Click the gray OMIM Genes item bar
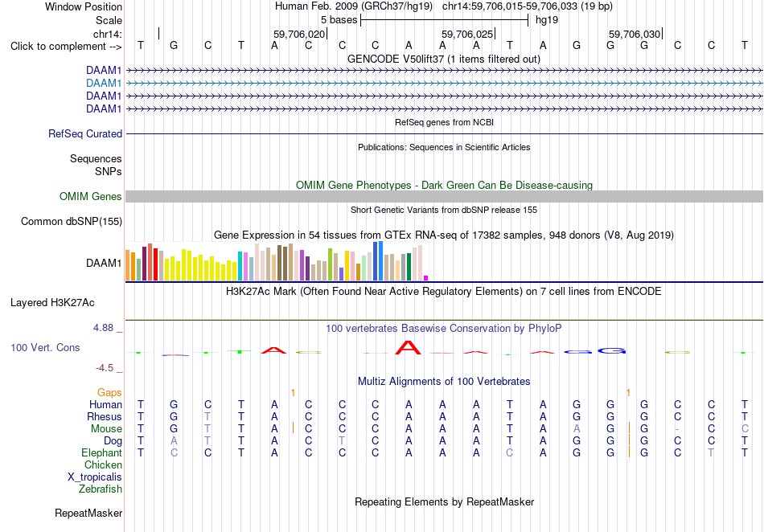This screenshot has width=764, height=532. pos(444,197)
